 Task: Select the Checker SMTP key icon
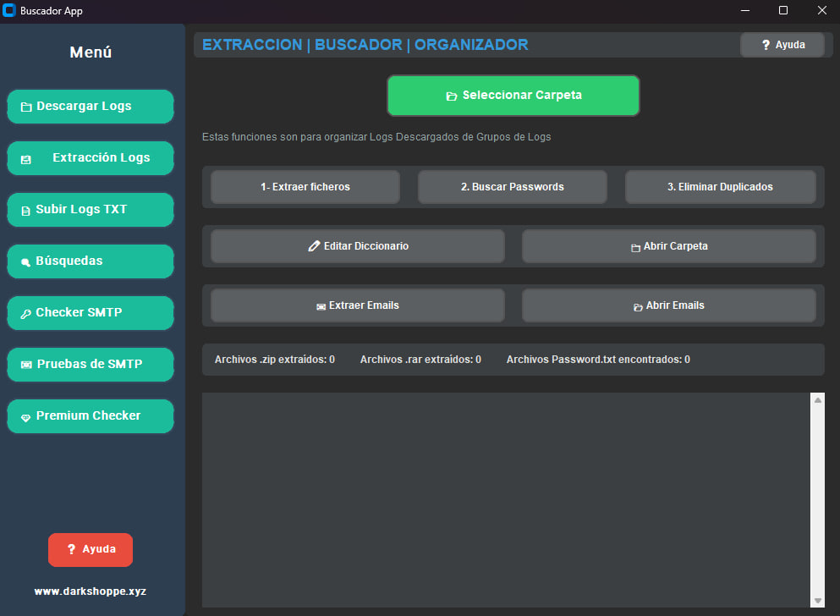25,312
